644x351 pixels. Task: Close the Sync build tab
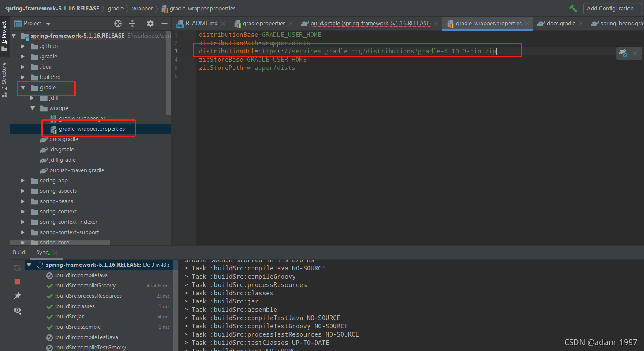tap(55, 253)
